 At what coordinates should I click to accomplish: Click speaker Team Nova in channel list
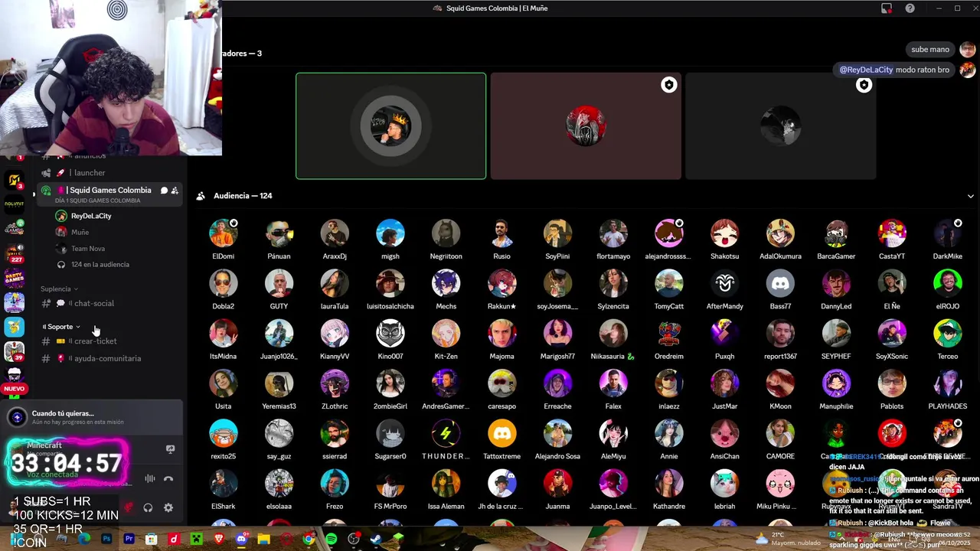[x=87, y=249]
